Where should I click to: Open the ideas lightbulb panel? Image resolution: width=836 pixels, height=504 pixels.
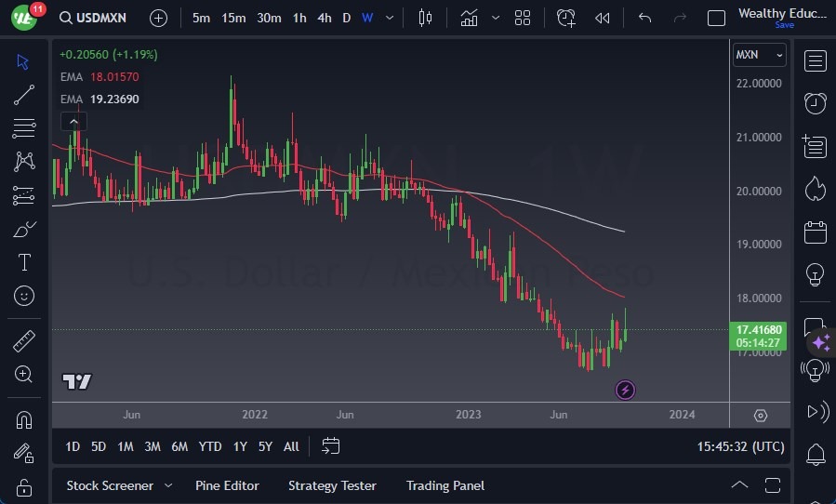[x=816, y=274]
